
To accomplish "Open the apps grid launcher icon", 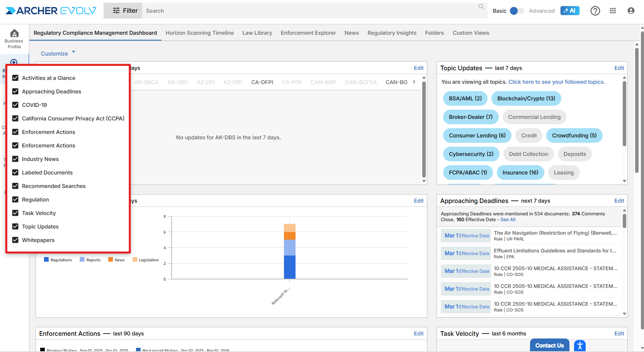I will coord(613,11).
